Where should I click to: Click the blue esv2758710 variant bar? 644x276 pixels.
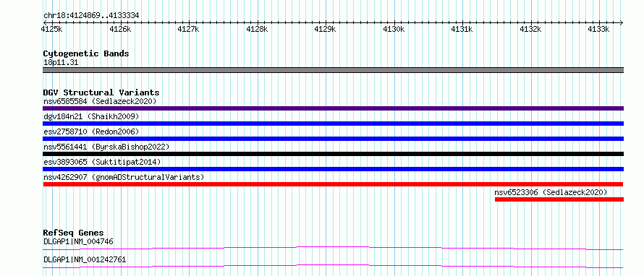(333, 139)
